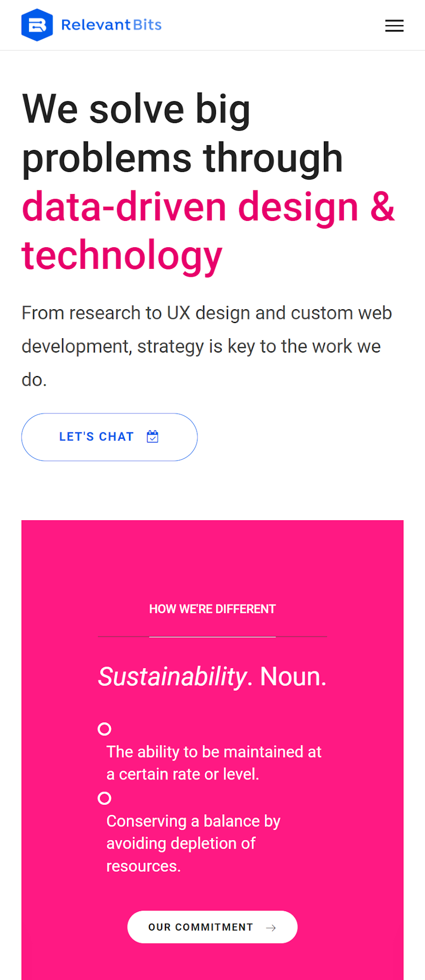Click the arrow icon in Our Commitment
The height and width of the screenshot is (980, 425).
(x=271, y=927)
